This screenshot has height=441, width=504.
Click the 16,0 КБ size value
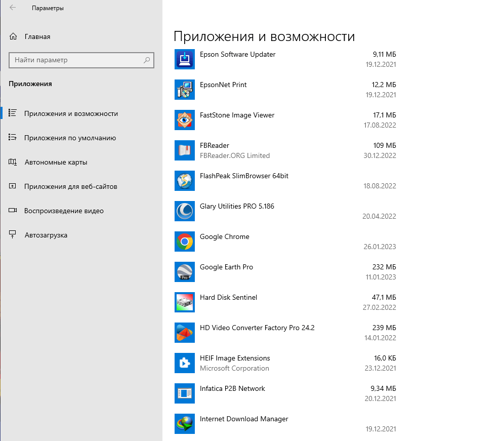pyautogui.click(x=385, y=358)
